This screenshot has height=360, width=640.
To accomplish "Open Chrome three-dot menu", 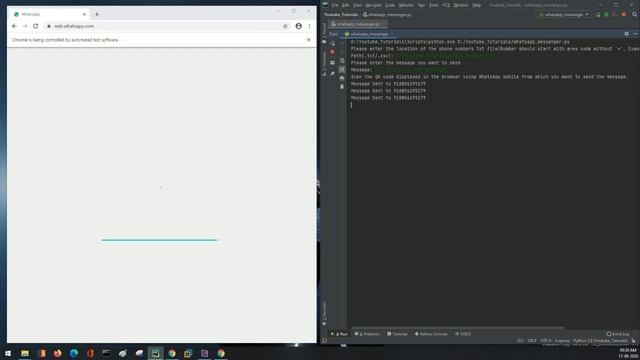I will [309, 26].
